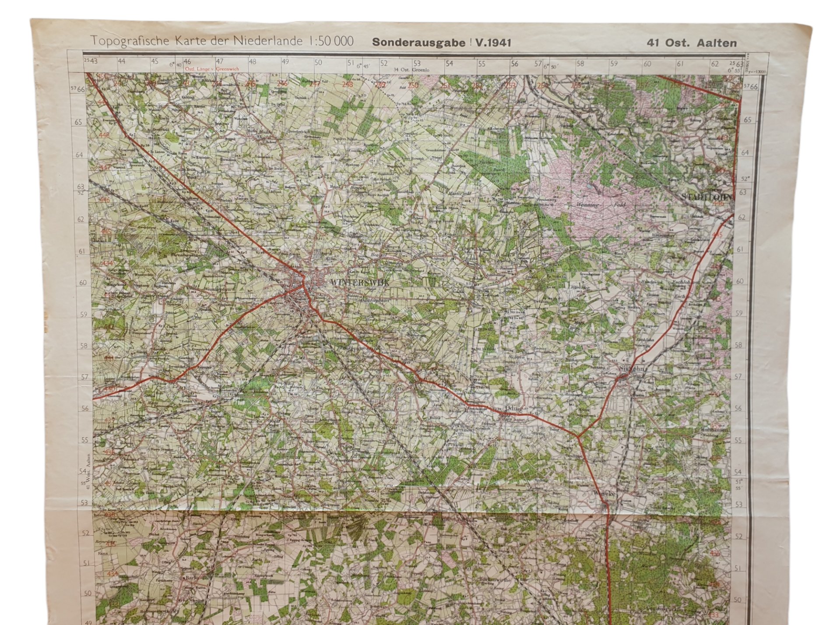Select the red "Ostl. Länge v. Greenwich" note
Viewport: 840px width, 625px height.
[x=212, y=69]
